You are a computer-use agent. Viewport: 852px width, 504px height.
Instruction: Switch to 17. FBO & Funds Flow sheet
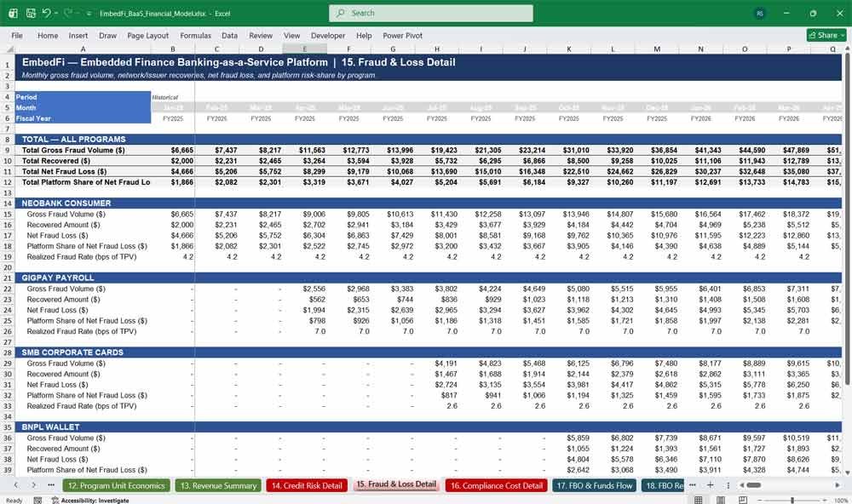pyautogui.click(x=595, y=485)
